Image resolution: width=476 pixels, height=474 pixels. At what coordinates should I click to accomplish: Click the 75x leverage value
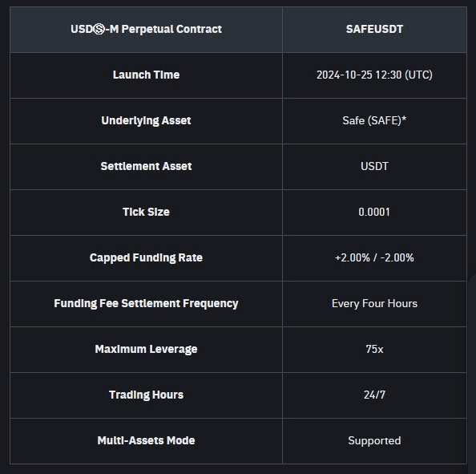click(x=374, y=349)
